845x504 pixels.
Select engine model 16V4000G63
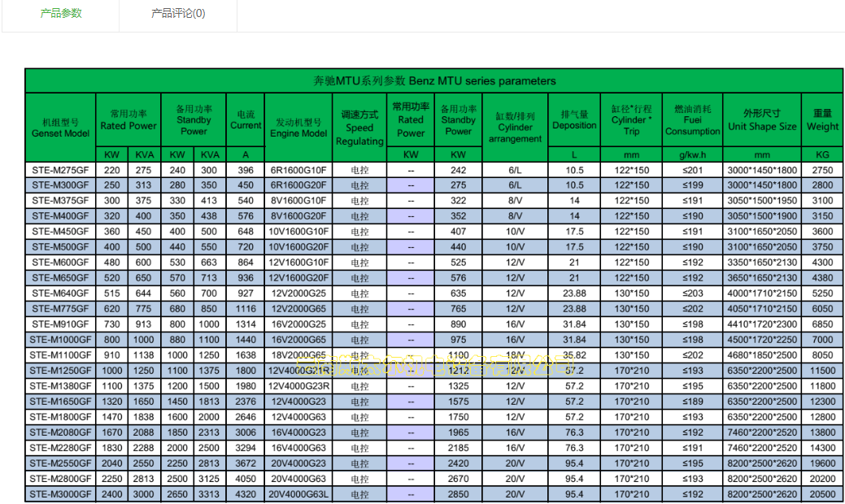(x=298, y=448)
